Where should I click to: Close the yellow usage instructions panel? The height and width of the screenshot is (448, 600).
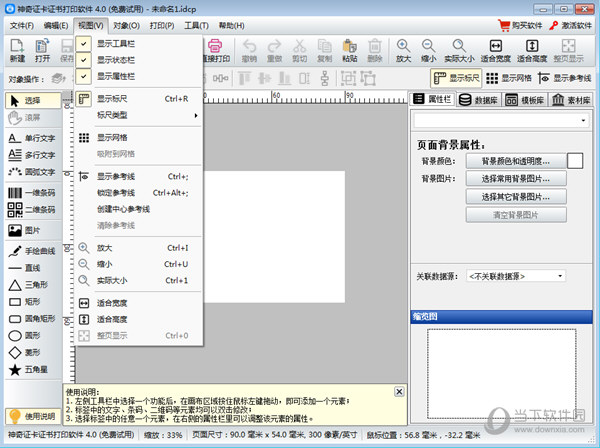point(399,392)
